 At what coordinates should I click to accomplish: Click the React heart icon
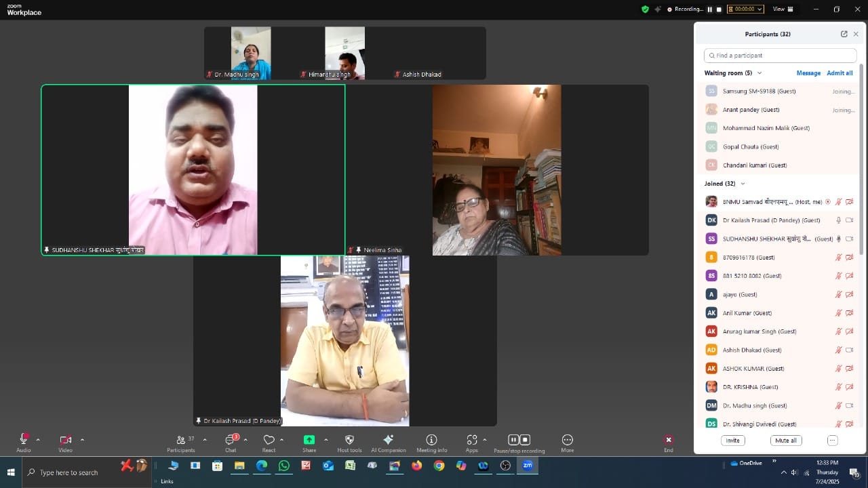[x=269, y=441]
